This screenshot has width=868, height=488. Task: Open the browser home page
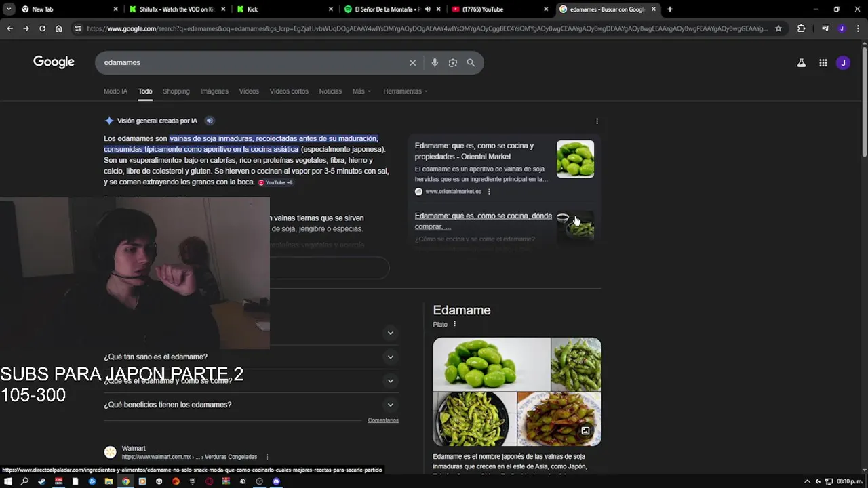click(58, 28)
